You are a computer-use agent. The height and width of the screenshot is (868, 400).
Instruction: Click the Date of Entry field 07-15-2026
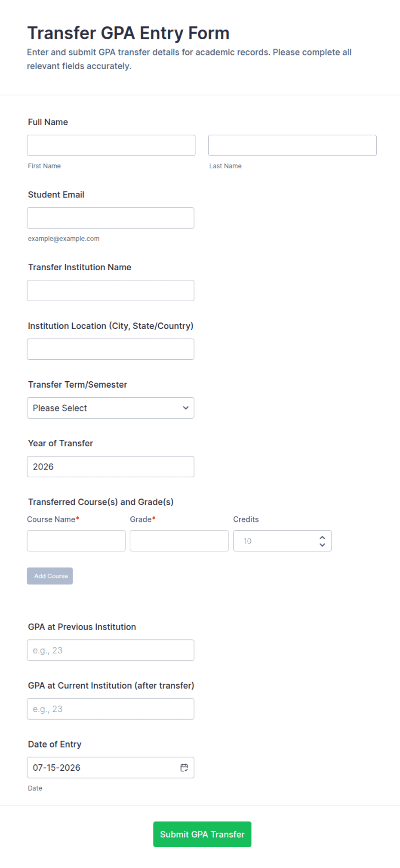click(111, 767)
